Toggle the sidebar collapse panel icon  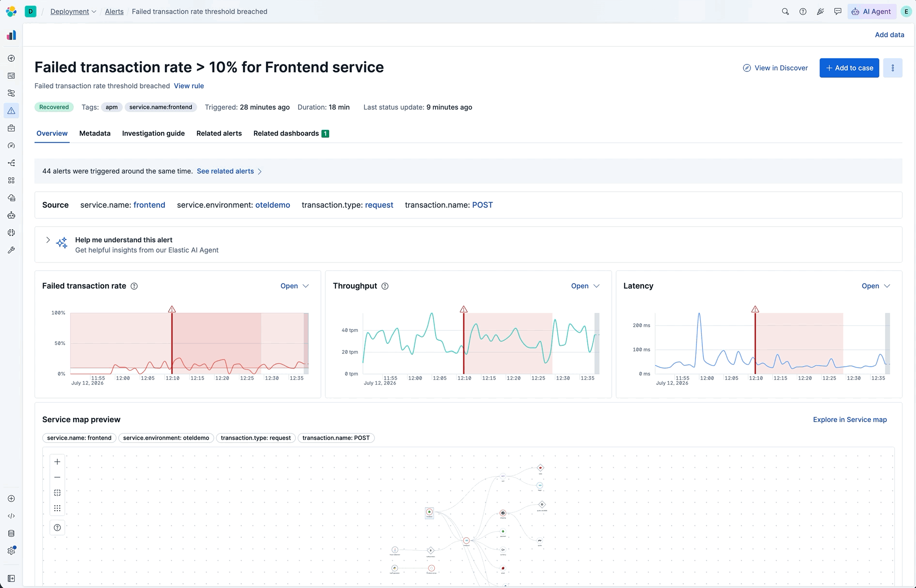coord(11,578)
